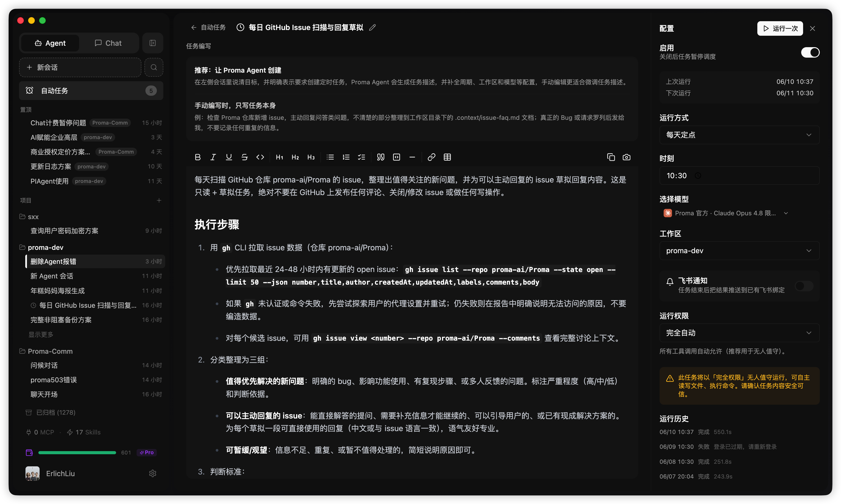Viewport: 841px width, 504px height.
Task: Open 年糕妈妈海报生成 session
Action: pyautogui.click(x=95, y=291)
